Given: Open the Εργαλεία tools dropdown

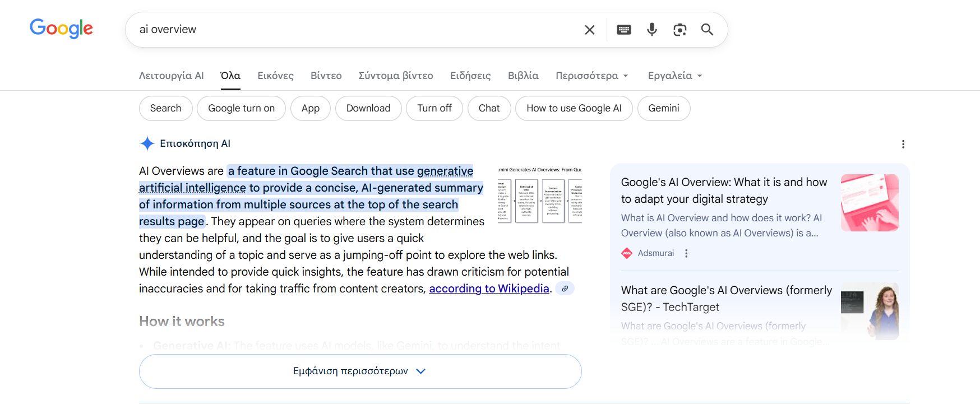Looking at the screenshot, I should 674,76.
